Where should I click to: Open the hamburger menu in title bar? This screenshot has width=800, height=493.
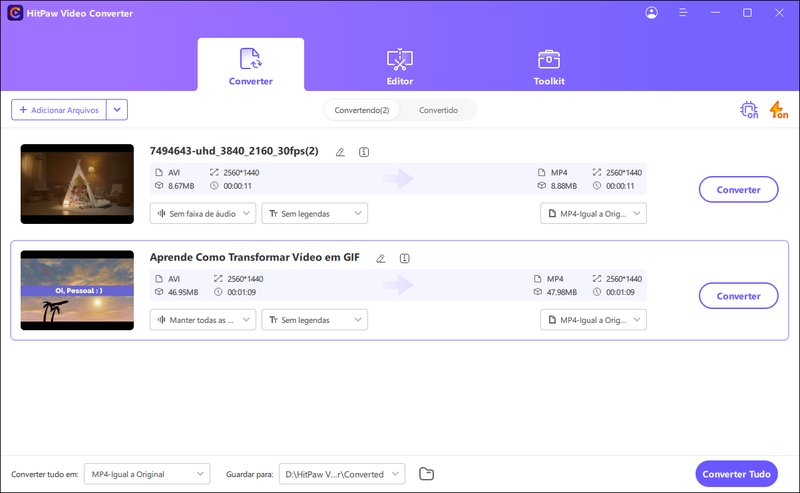point(685,13)
